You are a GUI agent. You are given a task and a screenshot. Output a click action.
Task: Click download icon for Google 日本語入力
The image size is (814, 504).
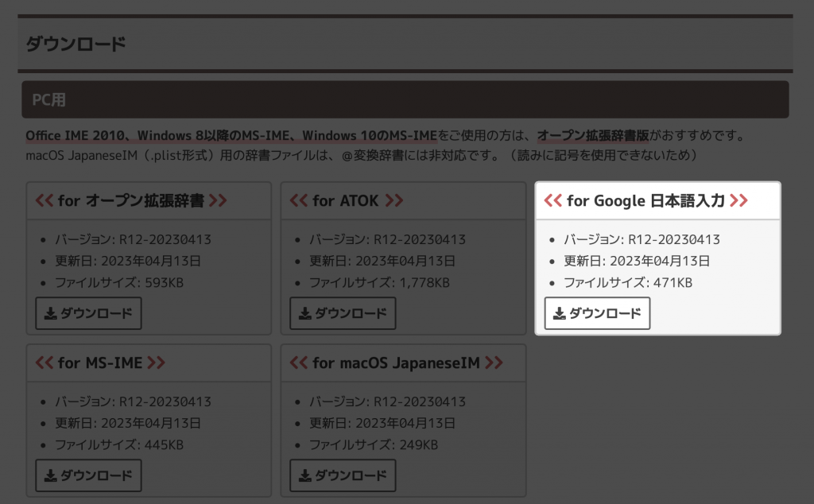[560, 313]
